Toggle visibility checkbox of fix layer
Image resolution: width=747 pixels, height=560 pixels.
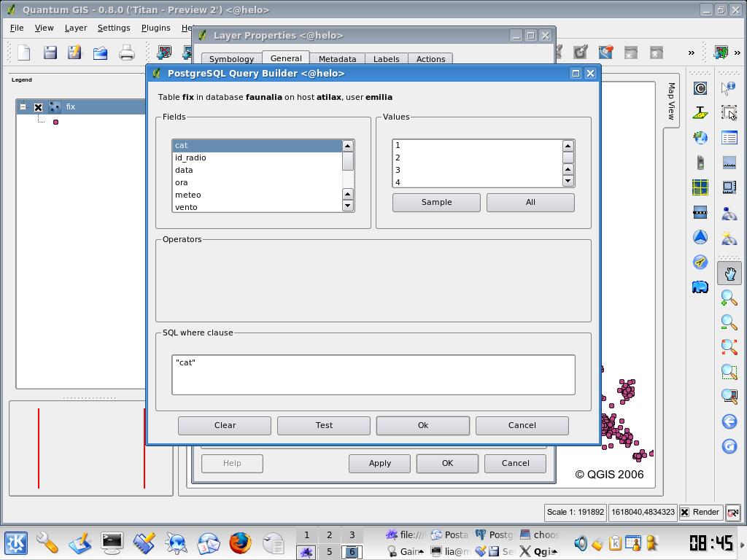point(39,107)
